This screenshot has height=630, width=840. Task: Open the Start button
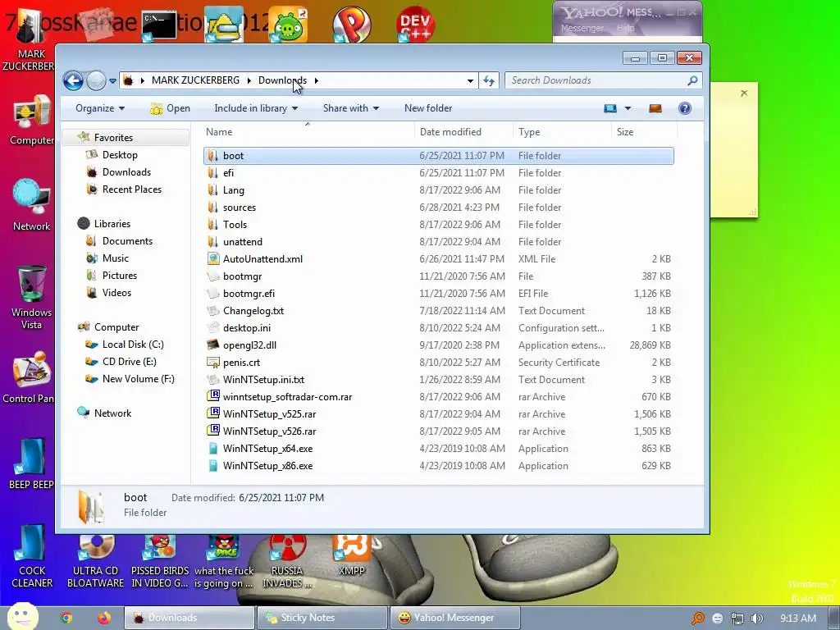[x=22, y=617]
